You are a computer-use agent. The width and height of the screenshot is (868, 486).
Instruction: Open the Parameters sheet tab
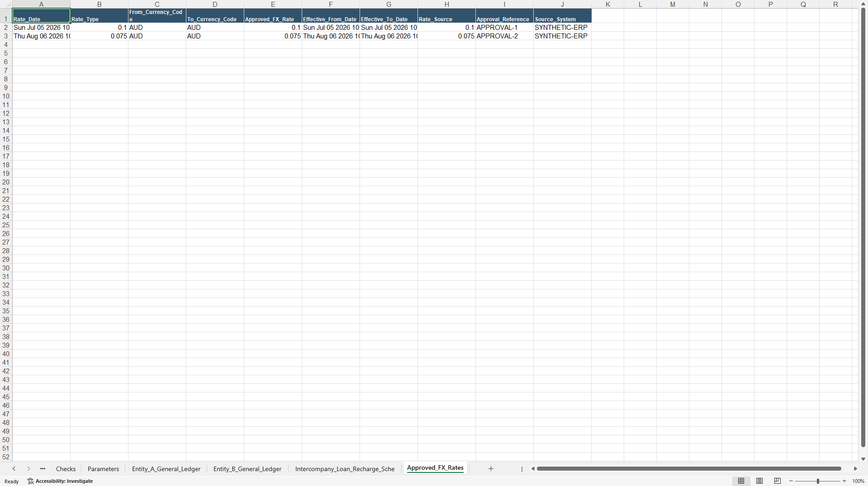pyautogui.click(x=103, y=469)
